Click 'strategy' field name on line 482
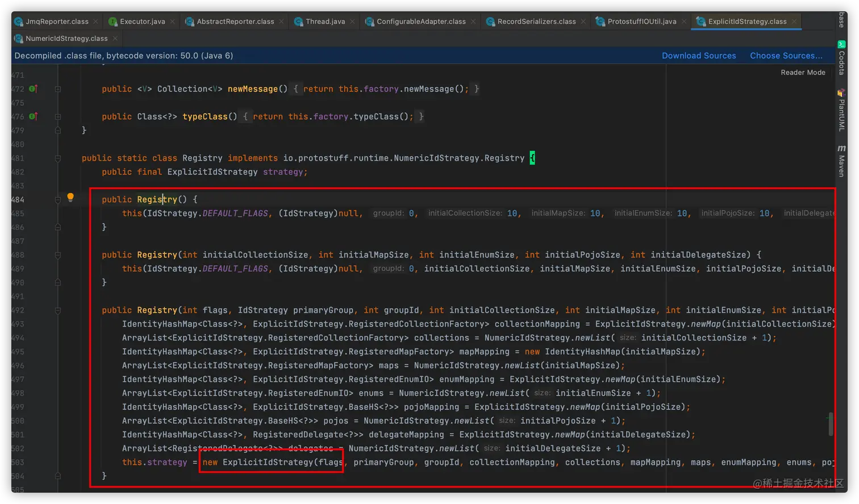Viewport: 859px width, 504px height. pos(282,172)
